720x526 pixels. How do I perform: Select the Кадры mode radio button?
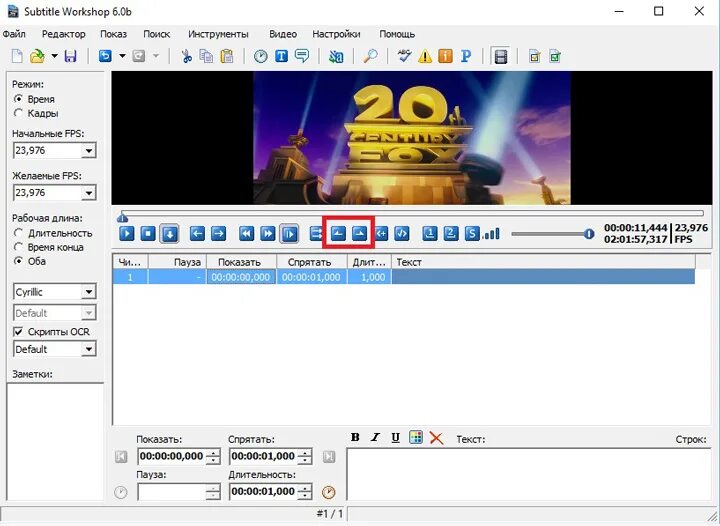point(18,113)
